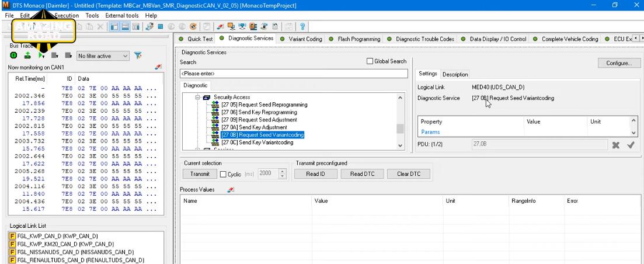
Task: Click the eraser icon in main toolbar
Action: tap(221, 27)
